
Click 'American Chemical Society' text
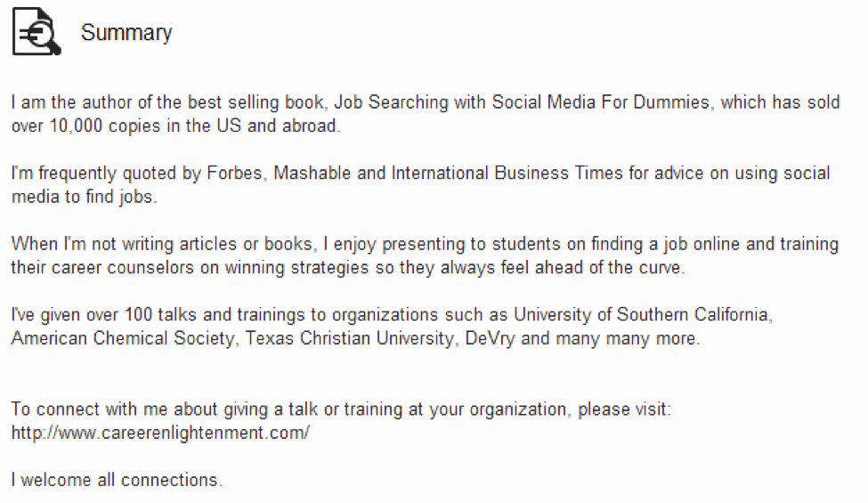click(122, 338)
